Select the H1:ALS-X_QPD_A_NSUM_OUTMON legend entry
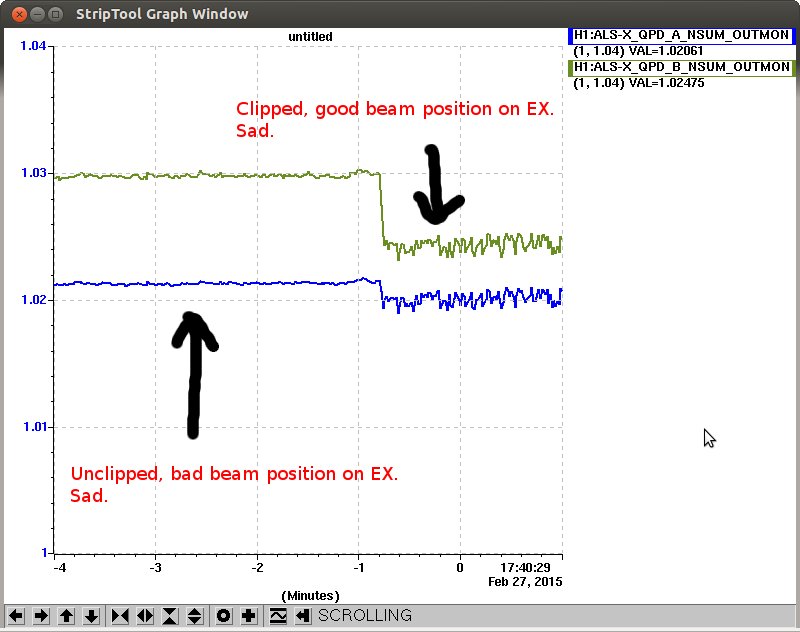Screen dimensions: 800x632 (x=682, y=35)
